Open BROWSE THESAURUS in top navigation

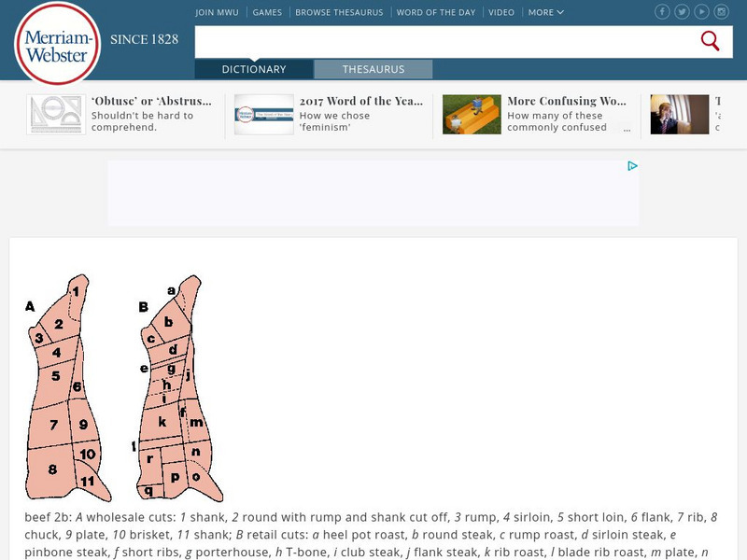(339, 12)
